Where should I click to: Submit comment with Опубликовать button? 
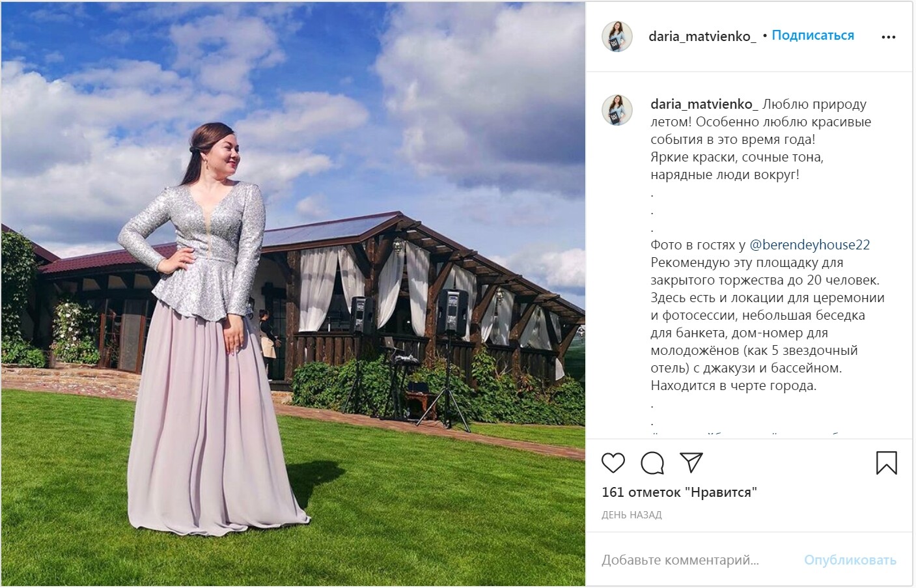(850, 560)
